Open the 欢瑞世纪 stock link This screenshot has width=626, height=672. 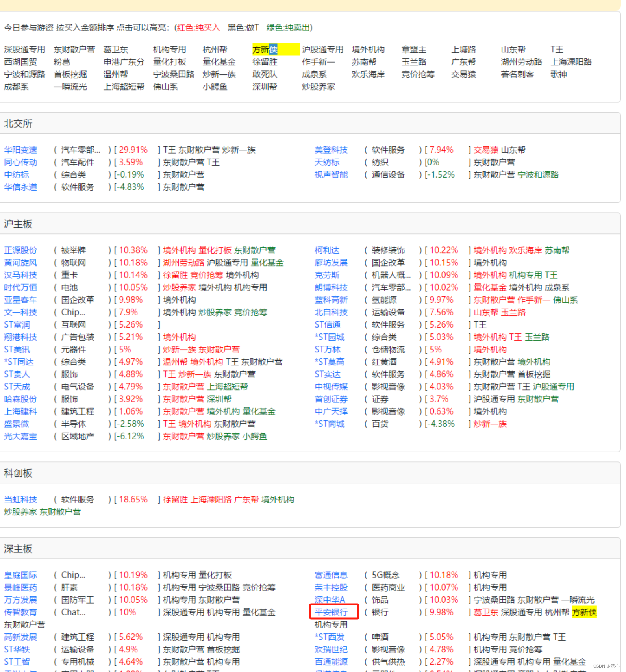331,650
